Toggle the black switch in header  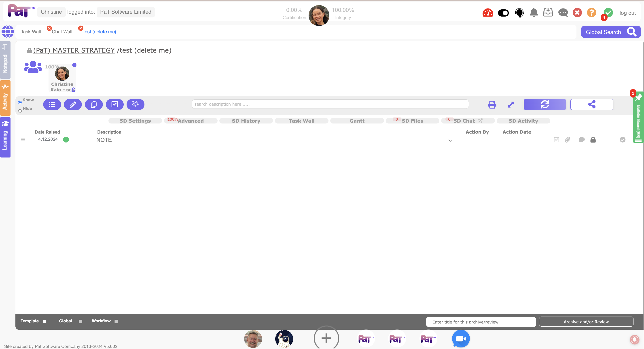click(503, 13)
